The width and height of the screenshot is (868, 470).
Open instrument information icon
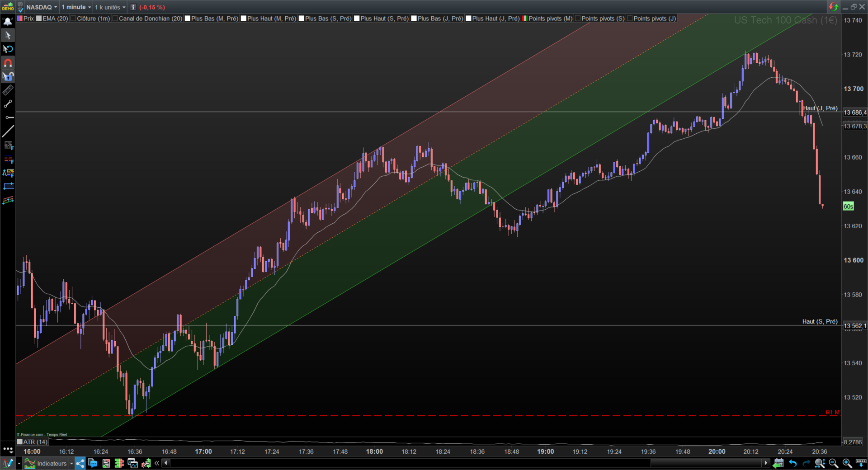pos(133,7)
